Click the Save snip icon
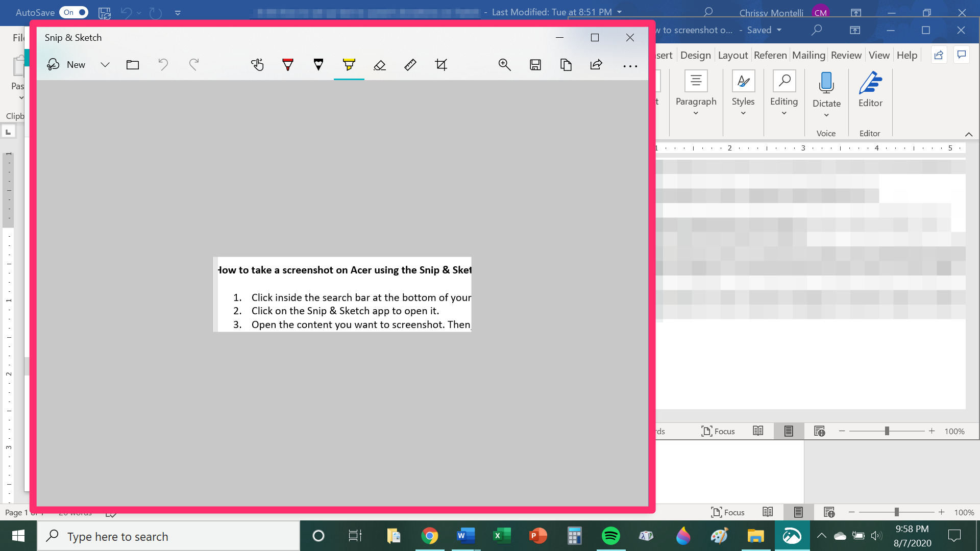 (x=535, y=65)
